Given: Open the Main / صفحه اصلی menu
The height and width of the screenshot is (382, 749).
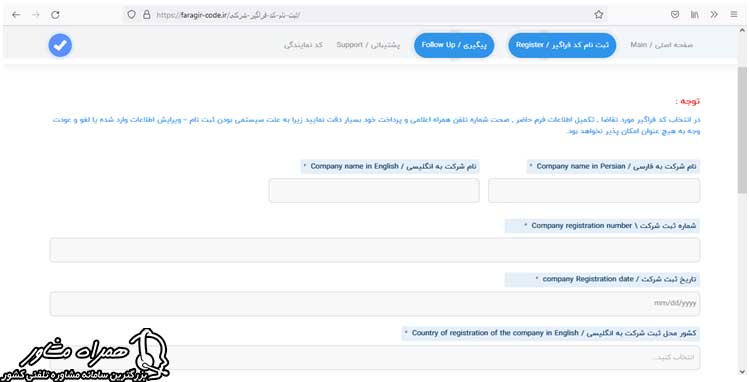Looking at the screenshot, I should (662, 45).
